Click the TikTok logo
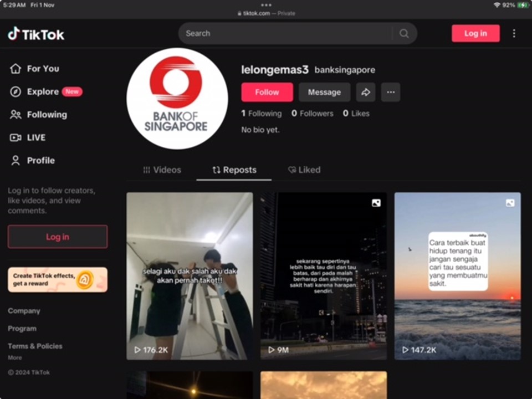 pos(36,34)
